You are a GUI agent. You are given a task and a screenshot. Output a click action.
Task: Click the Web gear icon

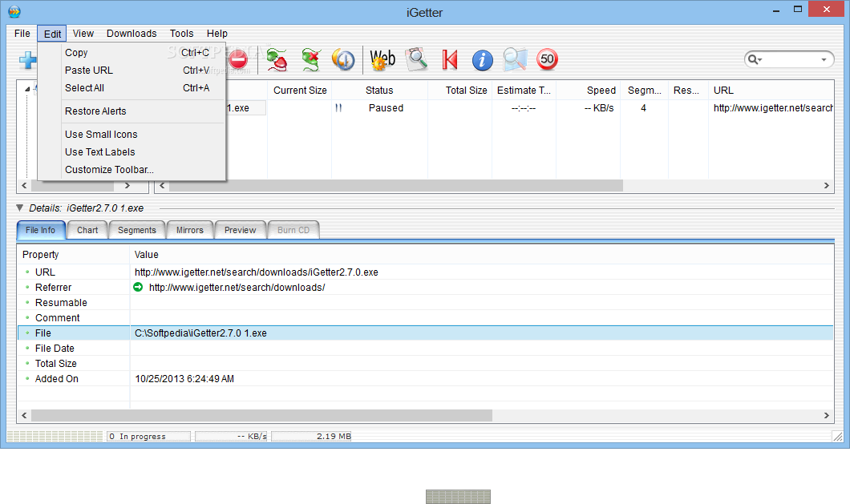382,59
